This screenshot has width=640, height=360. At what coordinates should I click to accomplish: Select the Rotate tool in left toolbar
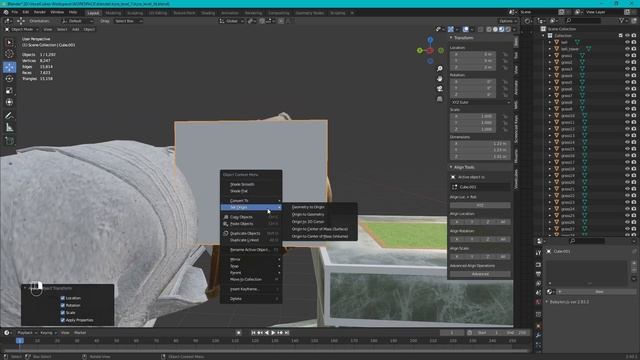pyautogui.click(x=9, y=78)
